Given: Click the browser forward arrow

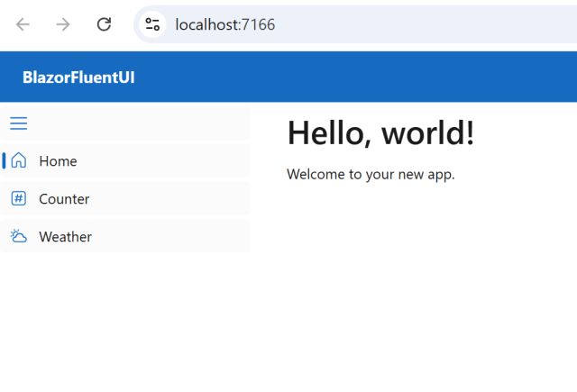Looking at the screenshot, I should tap(63, 24).
